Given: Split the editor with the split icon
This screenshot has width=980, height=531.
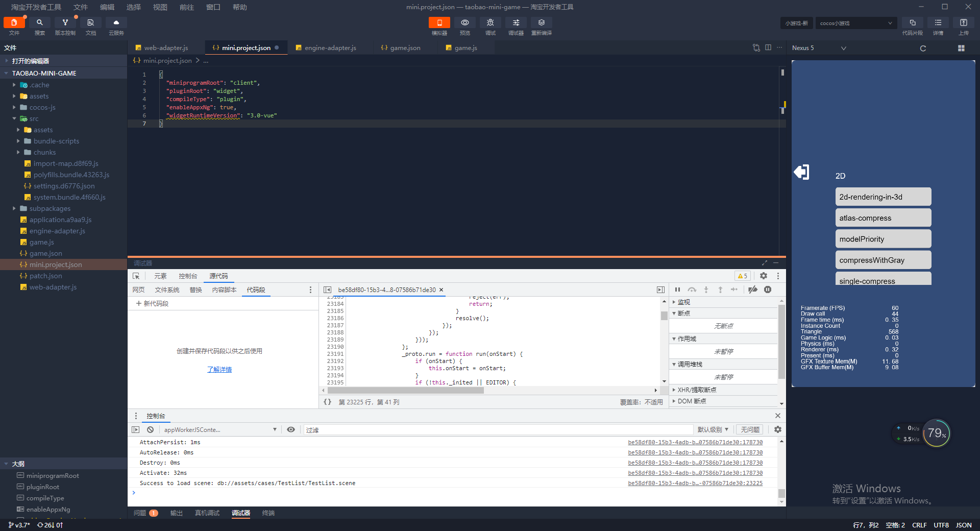Looking at the screenshot, I should pos(768,47).
